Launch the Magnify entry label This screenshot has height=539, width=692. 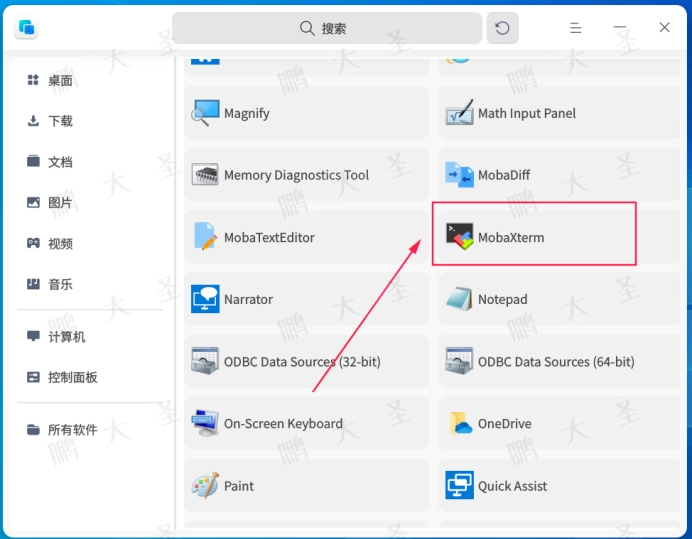tap(247, 113)
